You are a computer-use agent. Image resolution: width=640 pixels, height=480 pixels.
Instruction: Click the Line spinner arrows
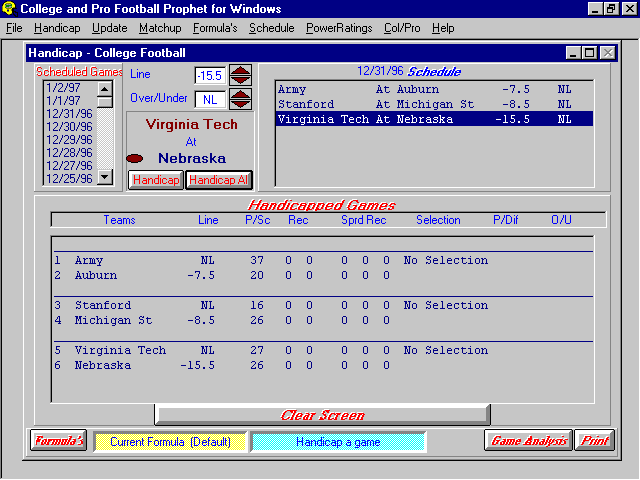point(240,75)
